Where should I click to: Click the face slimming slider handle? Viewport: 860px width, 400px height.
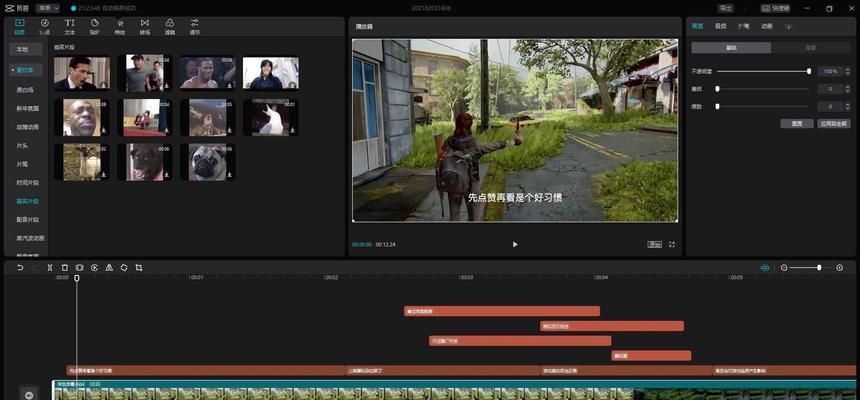[717, 106]
